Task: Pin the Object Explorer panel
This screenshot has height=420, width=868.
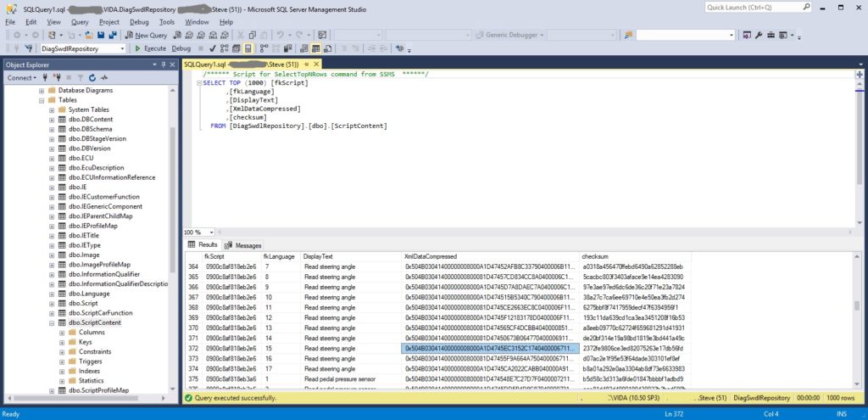Action: tap(164, 64)
